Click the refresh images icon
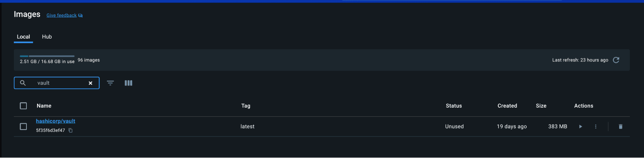 616,60
